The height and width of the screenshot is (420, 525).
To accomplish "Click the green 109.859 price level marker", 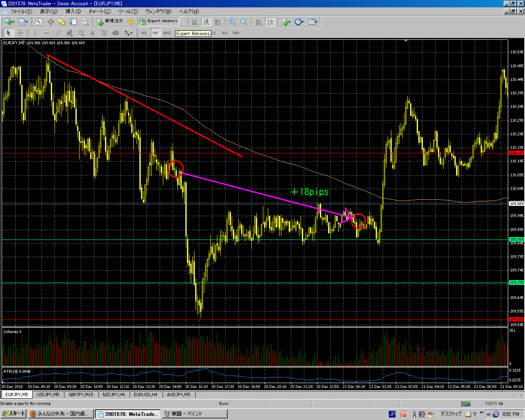I will (x=516, y=240).
